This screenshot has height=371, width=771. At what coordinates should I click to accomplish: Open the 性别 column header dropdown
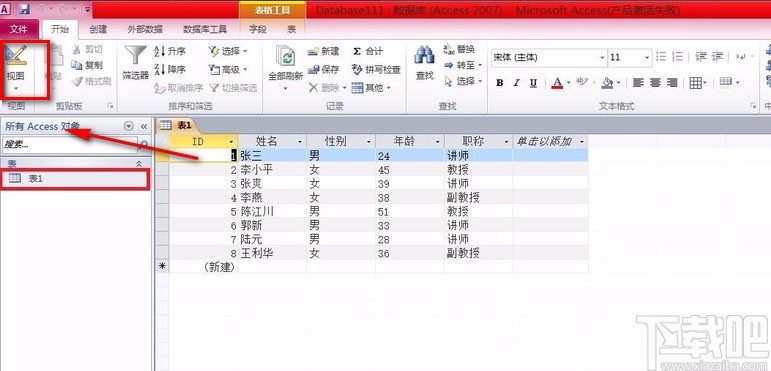(x=369, y=142)
